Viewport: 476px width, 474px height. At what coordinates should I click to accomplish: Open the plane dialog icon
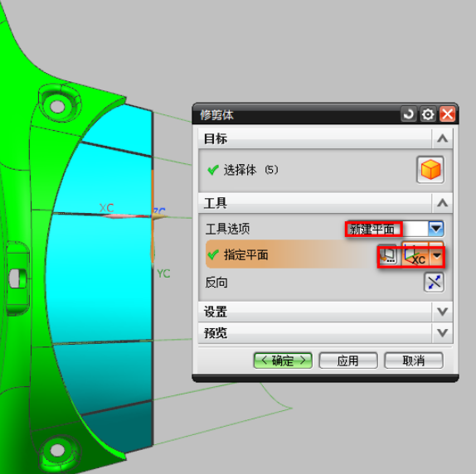pos(388,255)
